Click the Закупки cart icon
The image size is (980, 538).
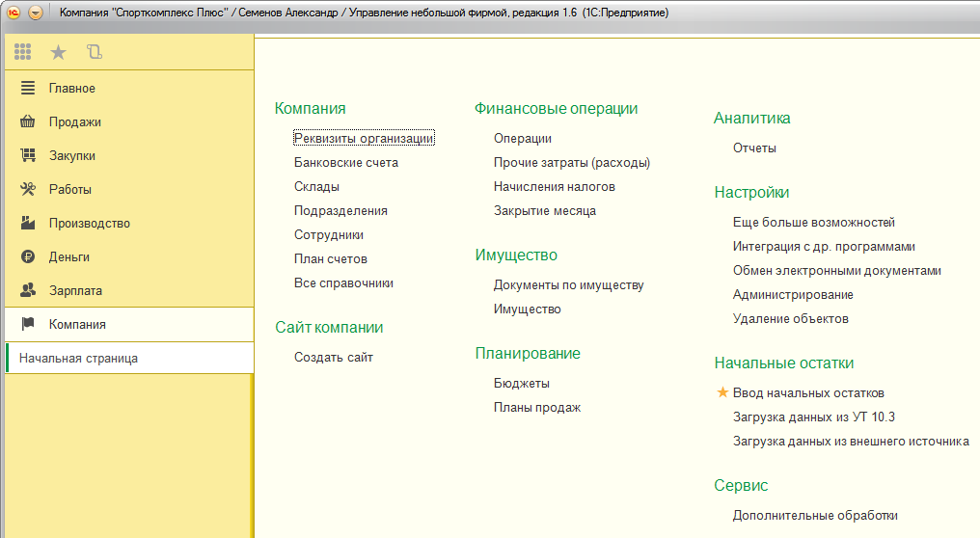tap(28, 155)
